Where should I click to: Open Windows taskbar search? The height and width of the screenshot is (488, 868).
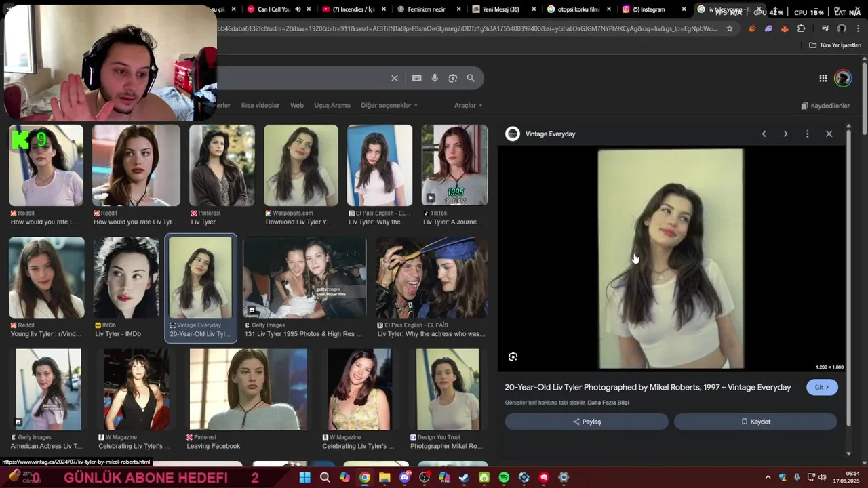pos(325,478)
